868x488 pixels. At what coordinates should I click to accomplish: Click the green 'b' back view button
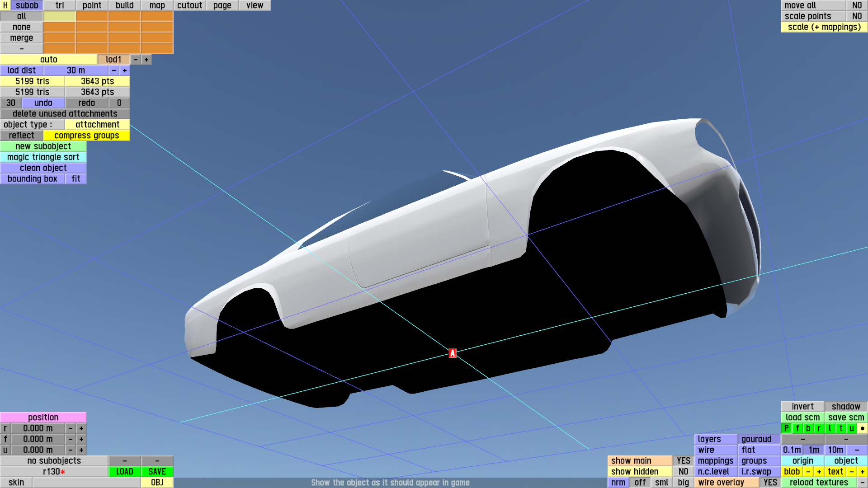click(808, 428)
